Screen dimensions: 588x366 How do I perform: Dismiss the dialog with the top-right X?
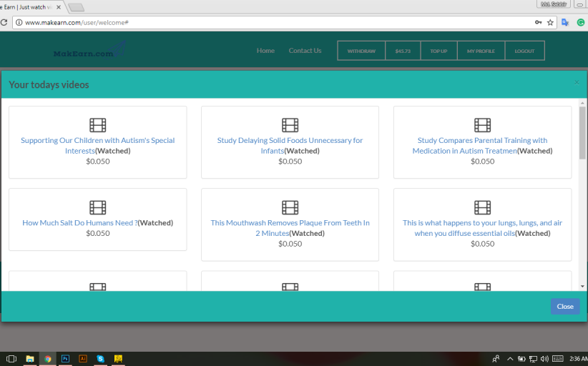pyautogui.click(x=577, y=83)
